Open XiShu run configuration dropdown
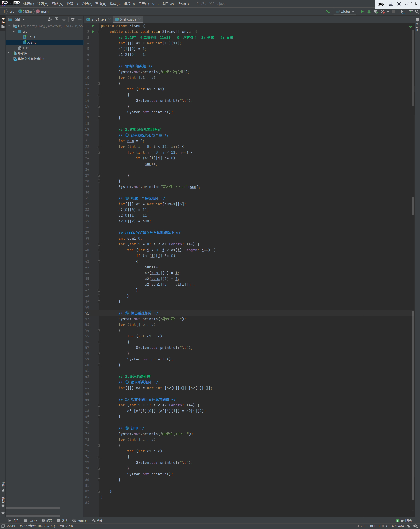Viewport: 420px width, 529px height. click(x=345, y=12)
